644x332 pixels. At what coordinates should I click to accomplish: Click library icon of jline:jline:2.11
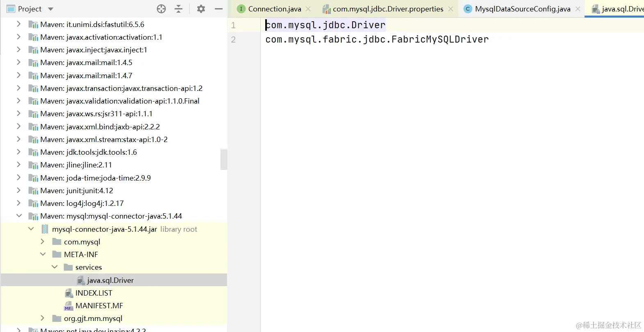pyautogui.click(x=33, y=165)
